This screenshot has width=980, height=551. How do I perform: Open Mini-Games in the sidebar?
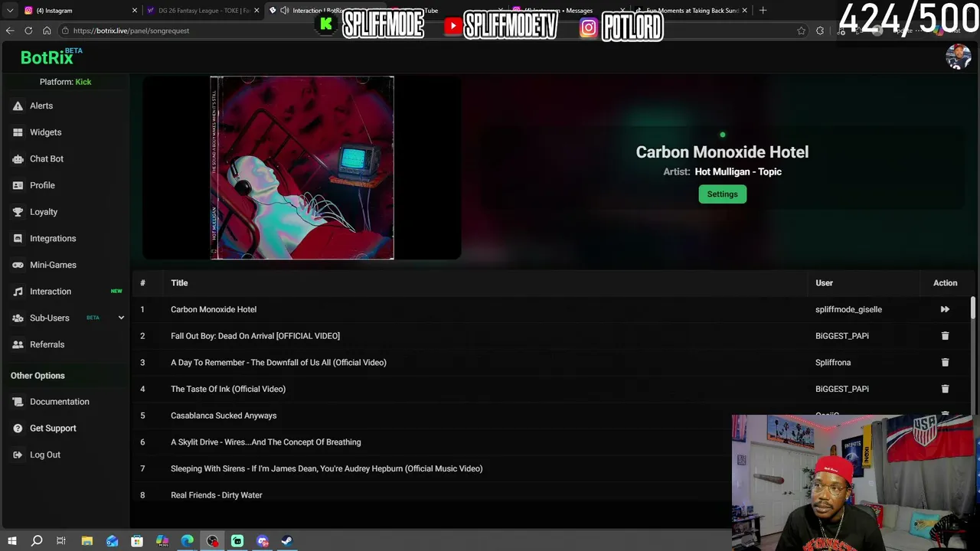(x=53, y=265)
